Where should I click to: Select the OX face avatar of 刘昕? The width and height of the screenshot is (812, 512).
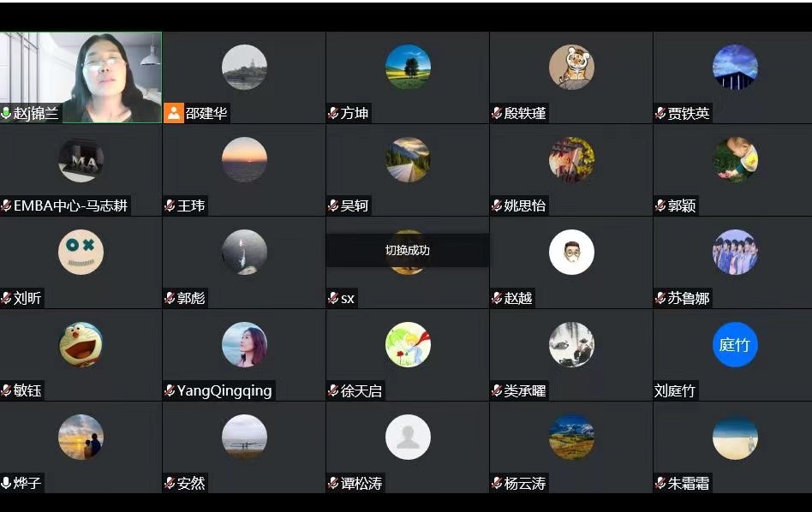click(81, 252)
